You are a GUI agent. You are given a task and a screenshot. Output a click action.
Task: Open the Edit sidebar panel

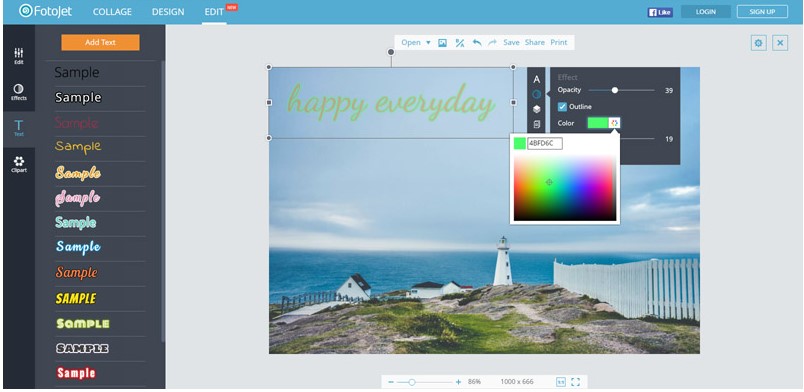pyautogui.click(x=19, y=56)
